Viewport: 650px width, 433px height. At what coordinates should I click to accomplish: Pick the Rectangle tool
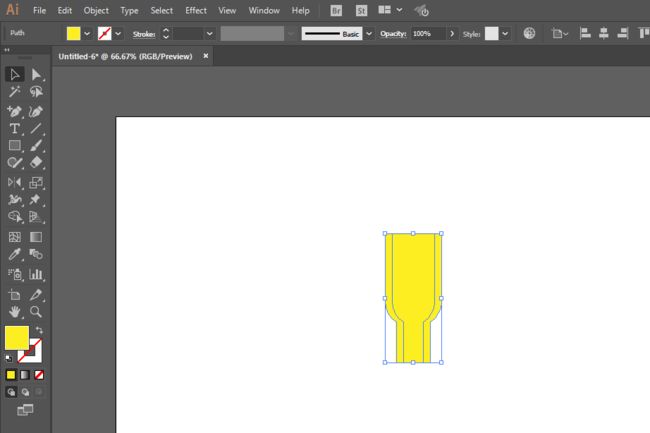(x=15, y=145)
